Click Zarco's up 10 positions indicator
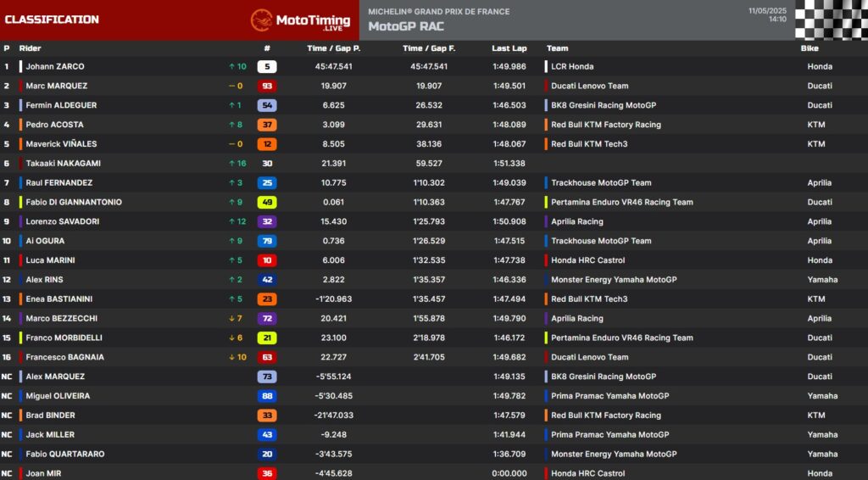The width and height of the screenshot is (868, 480). (x=237, y=66)
